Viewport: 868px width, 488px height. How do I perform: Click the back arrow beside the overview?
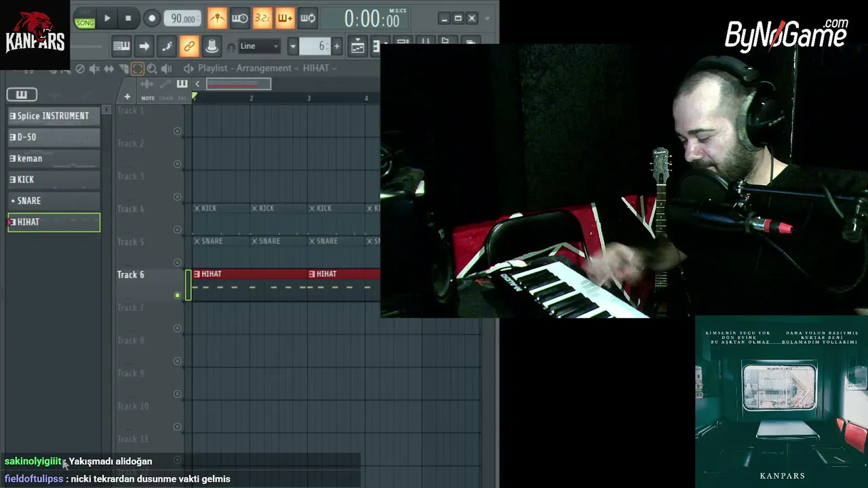click(197, 84)
